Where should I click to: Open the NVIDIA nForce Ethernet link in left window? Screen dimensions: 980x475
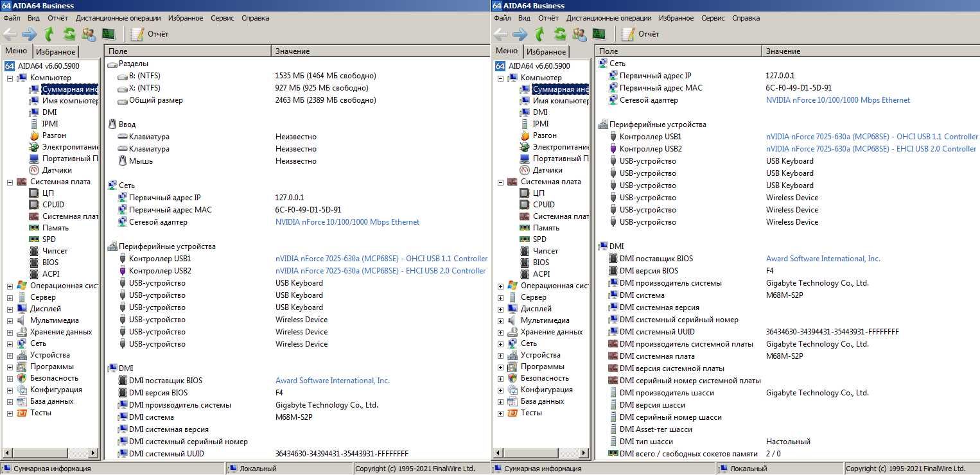click(x=347, y=222)
